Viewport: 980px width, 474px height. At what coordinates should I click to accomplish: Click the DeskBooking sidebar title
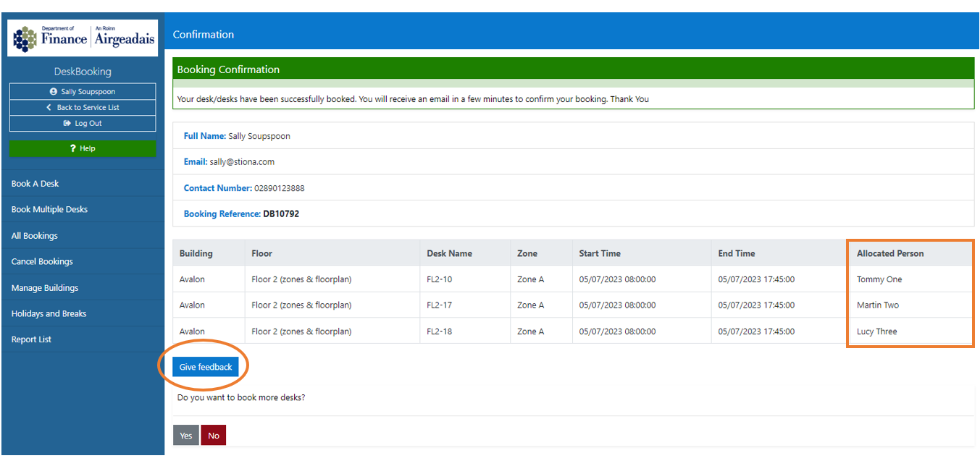pyautogui.click(x=83, y=72)
